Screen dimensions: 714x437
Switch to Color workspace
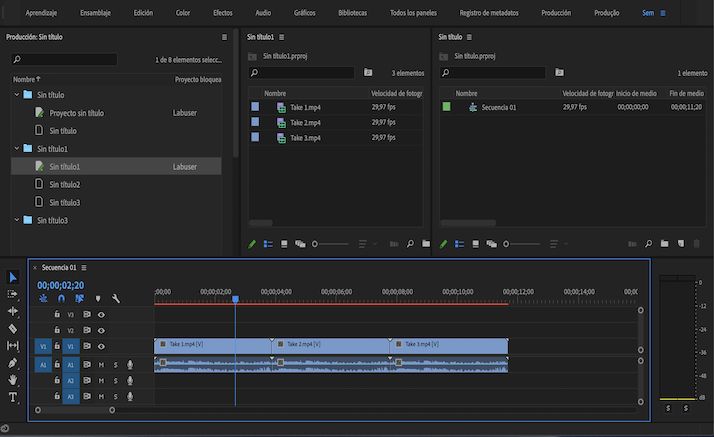tap(183, 13)
